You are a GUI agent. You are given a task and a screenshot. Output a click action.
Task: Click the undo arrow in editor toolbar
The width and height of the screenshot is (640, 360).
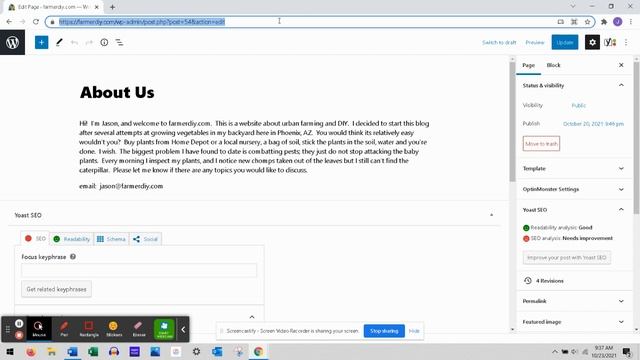[74, 42]
